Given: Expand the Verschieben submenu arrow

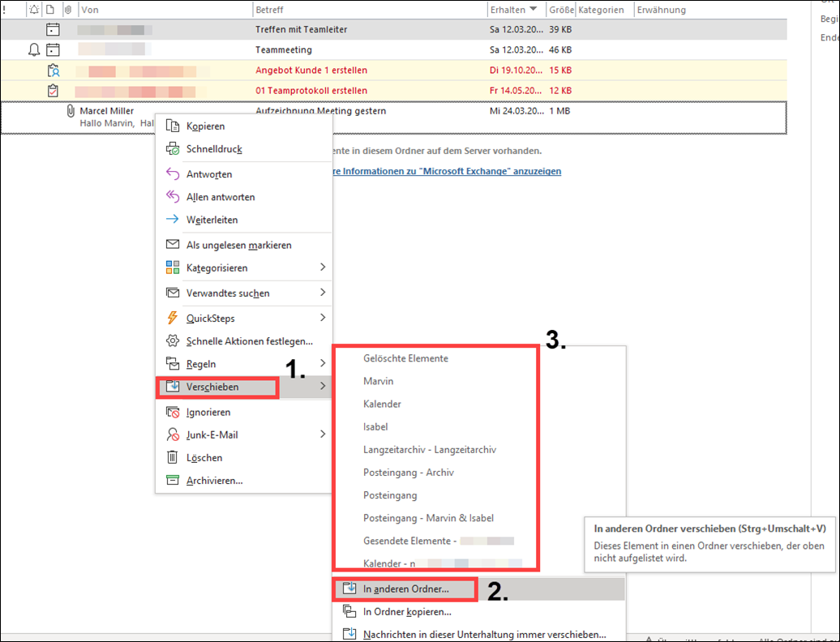Looking at the screenshot, I should coord(323,386).
